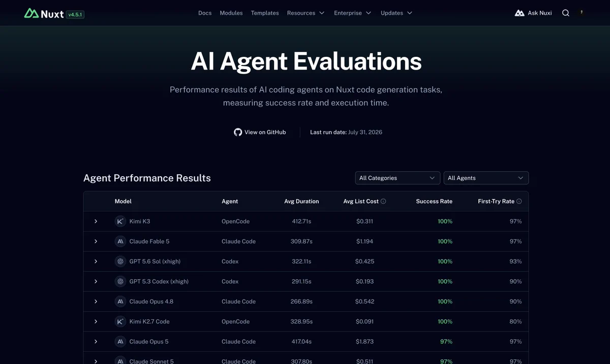Open the Ask Nuxi assistant
Screen dimensions: 610x364
tap(533, 13)
